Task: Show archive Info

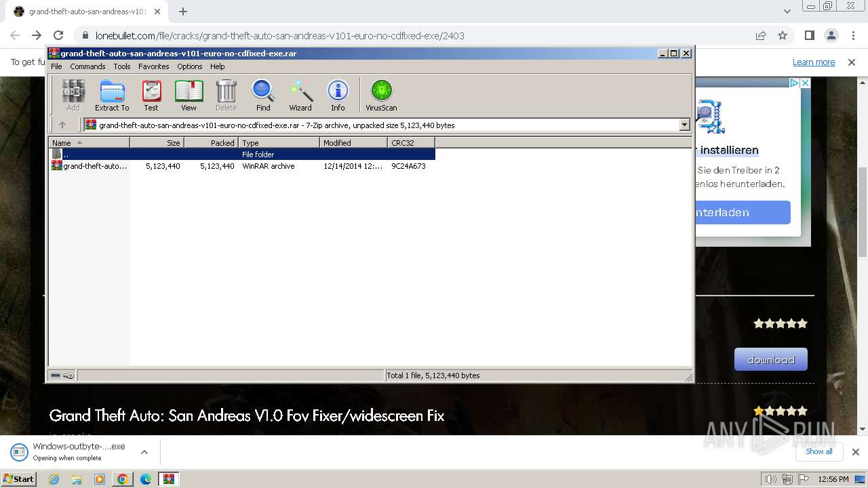Action: [338, 95]
